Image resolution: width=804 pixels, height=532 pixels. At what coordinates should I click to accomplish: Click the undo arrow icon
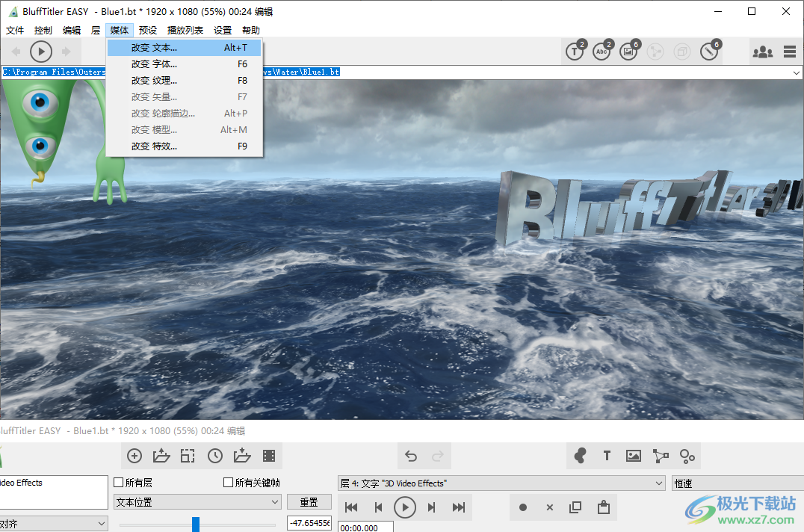pyautogui.click(x=411, y=456)
